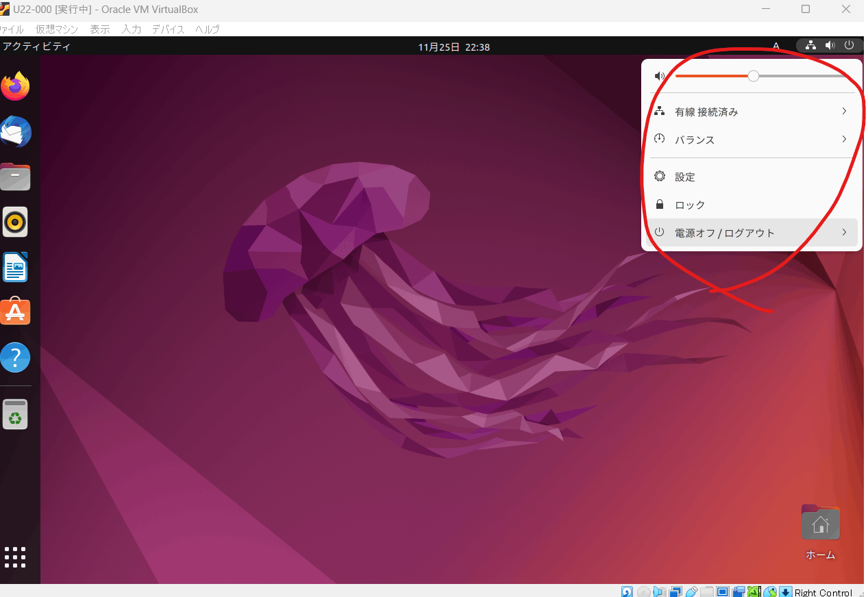
Task: Open the Trash in the dock
Action: pos(15,414)
